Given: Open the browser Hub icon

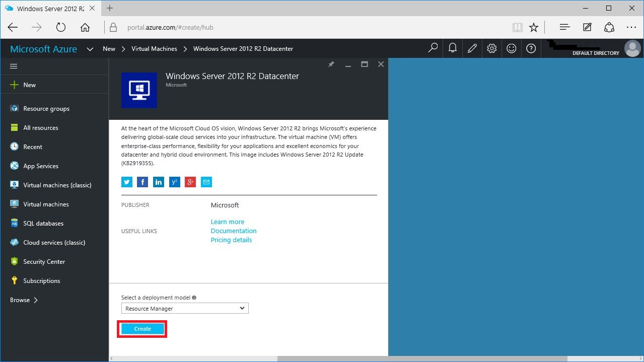Looking at the screenshot, I should click(x=565, y=27).
